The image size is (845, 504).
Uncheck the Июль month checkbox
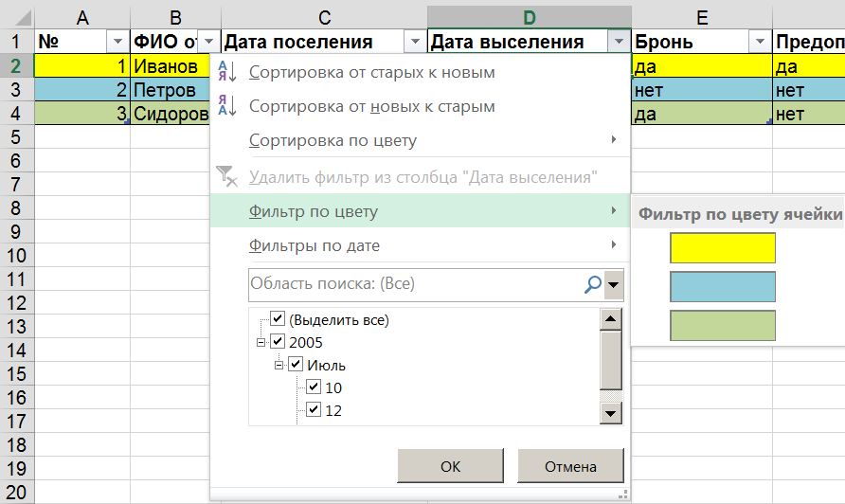[x=296, y=364]
